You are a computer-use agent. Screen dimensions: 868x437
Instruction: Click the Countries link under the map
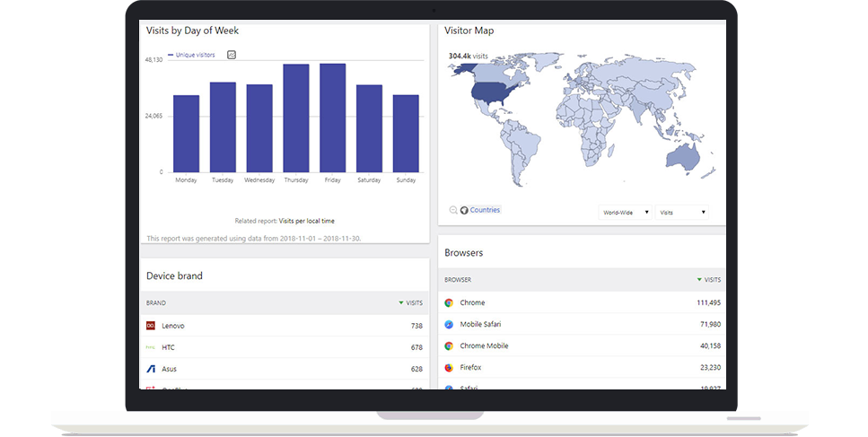click(x=485, y=210)
